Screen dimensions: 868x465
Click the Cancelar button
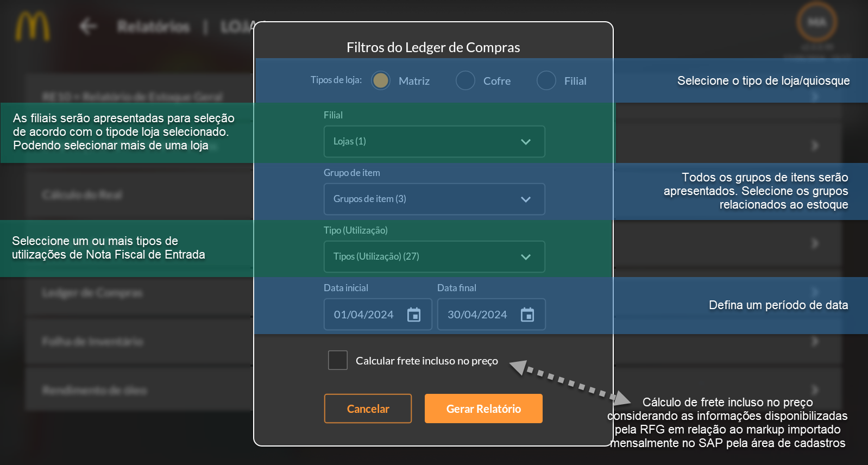pyautogui.click(x=368, y=409)
